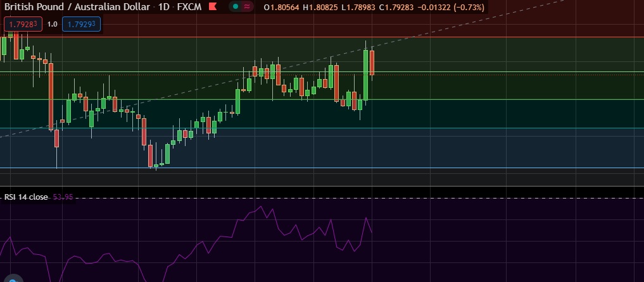Click the RSI value 53.95
The width and height of the screenshot is (644, 282).
point(63,197)
